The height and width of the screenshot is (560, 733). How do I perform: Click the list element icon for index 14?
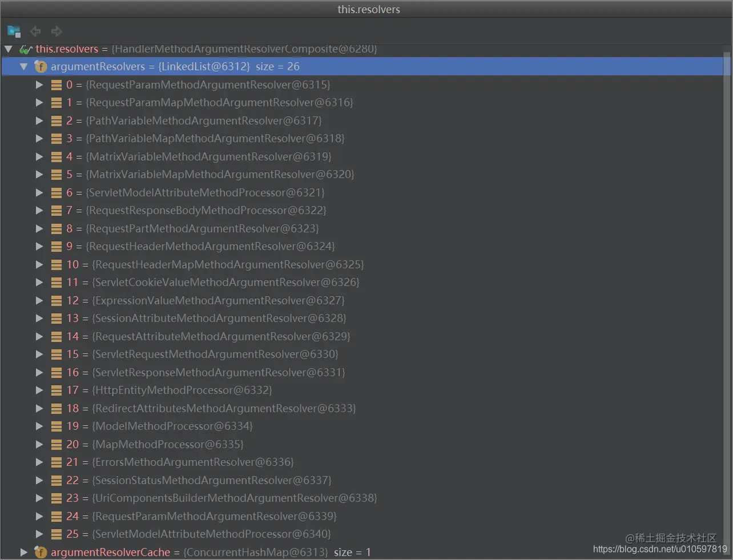(57, 336)
